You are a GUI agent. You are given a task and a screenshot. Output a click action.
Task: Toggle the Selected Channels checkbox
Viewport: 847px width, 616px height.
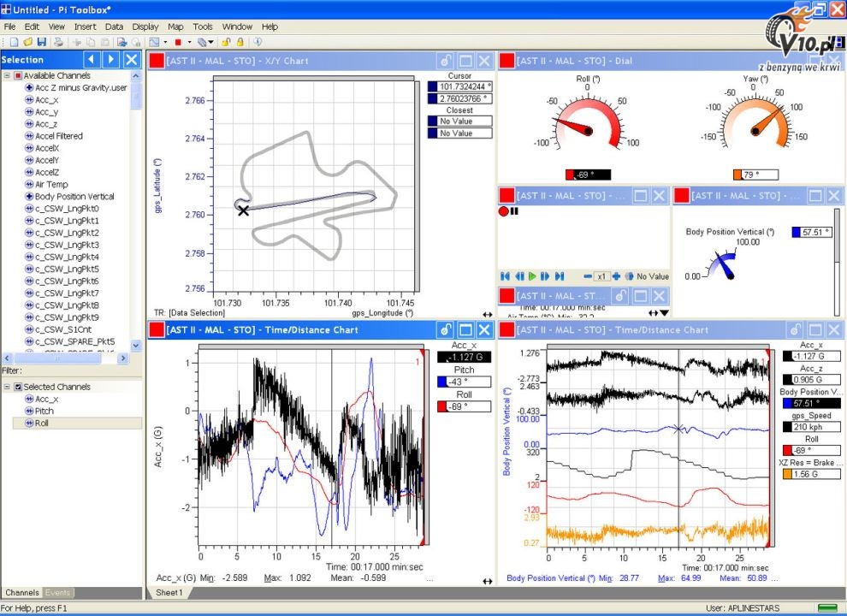tap(18, 387)
